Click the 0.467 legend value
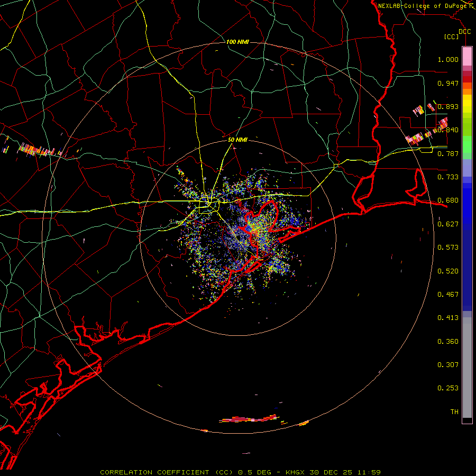 pos(448,295)
